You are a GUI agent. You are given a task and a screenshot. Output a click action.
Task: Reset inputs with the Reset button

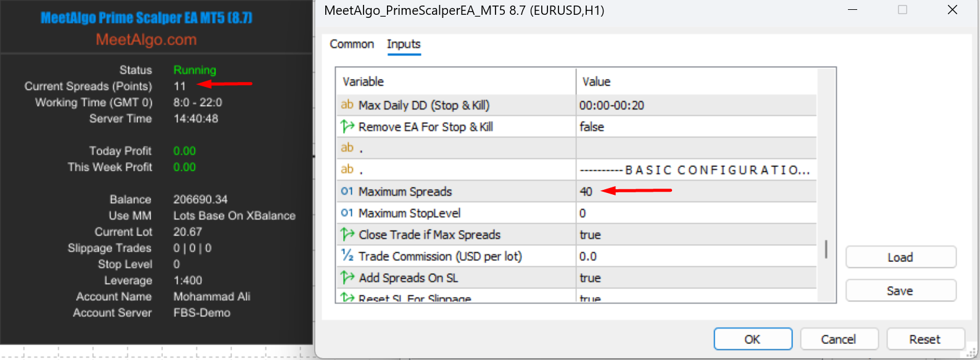(x=925, y=339)
